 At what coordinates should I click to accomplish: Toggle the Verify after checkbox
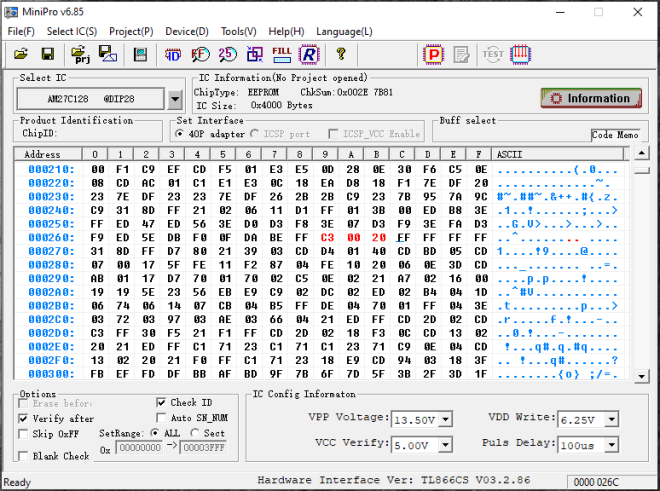click(23, 419)
